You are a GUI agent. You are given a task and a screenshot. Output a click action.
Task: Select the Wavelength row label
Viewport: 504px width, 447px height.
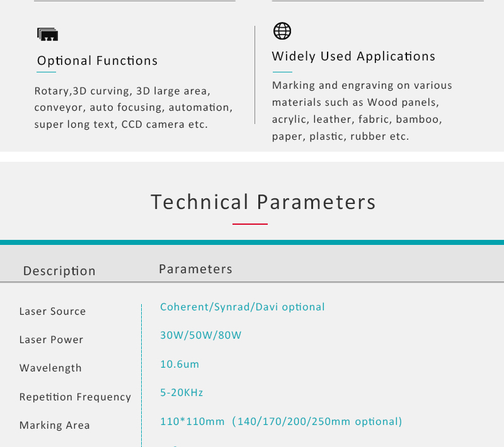50,368
